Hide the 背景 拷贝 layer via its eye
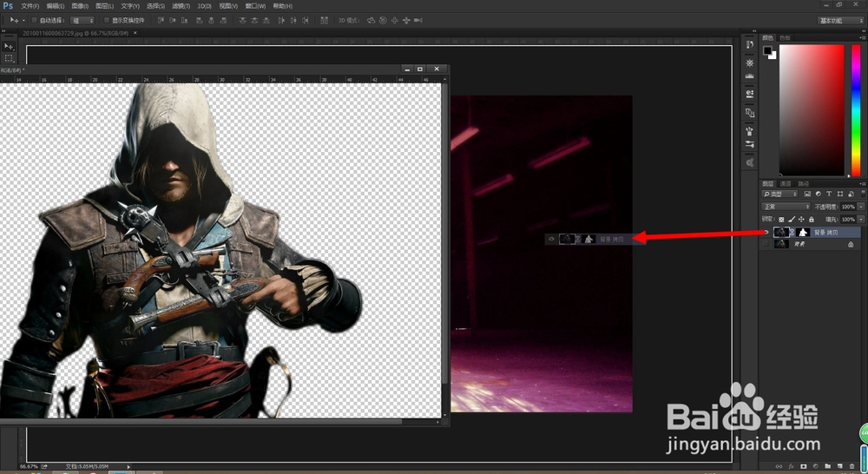Screen dimensions: 868x474 tap(766, 232)
